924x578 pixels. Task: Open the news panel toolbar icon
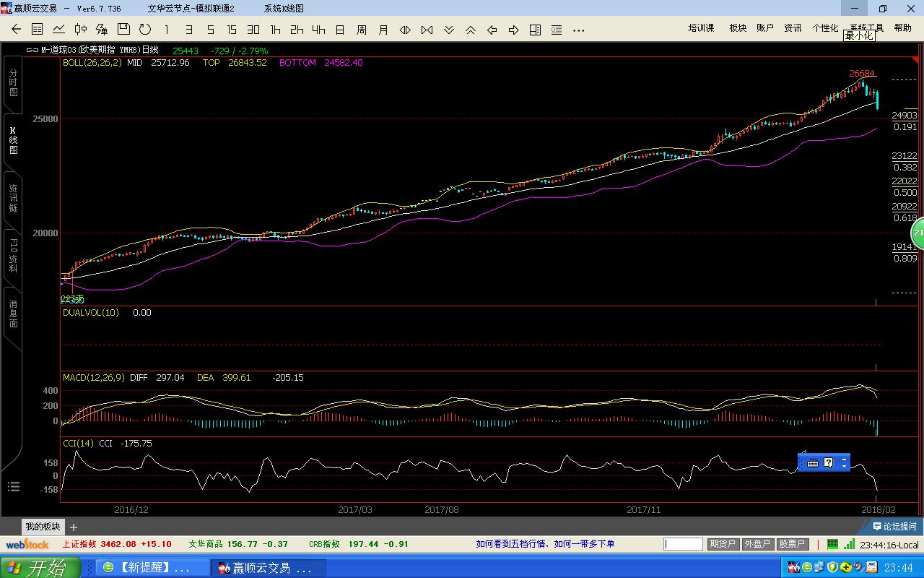[x=557, y=30]
